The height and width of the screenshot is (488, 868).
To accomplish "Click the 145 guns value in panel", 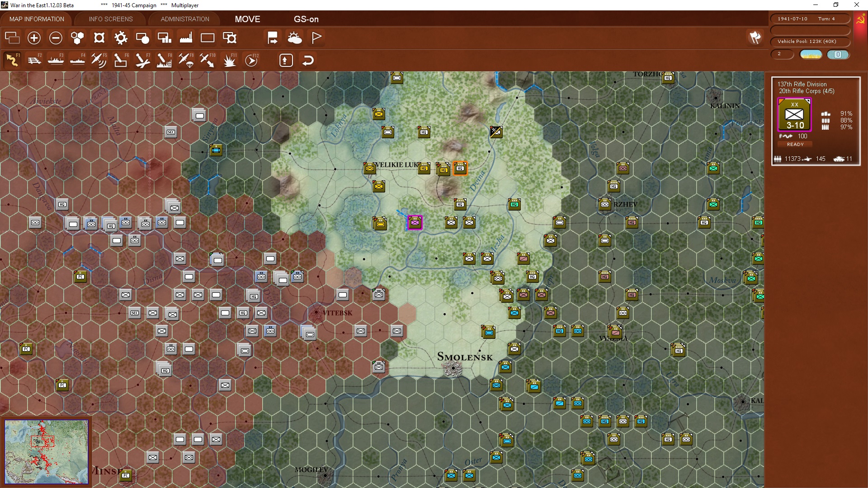I will (x=821, y=159).
